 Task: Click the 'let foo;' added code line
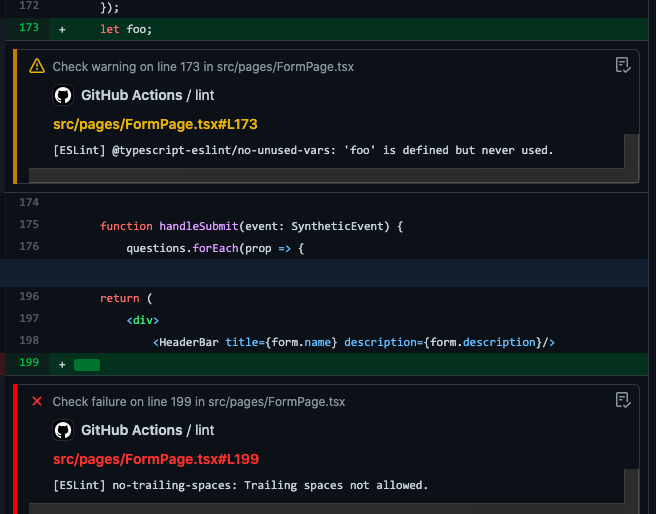tap(126, 29)
